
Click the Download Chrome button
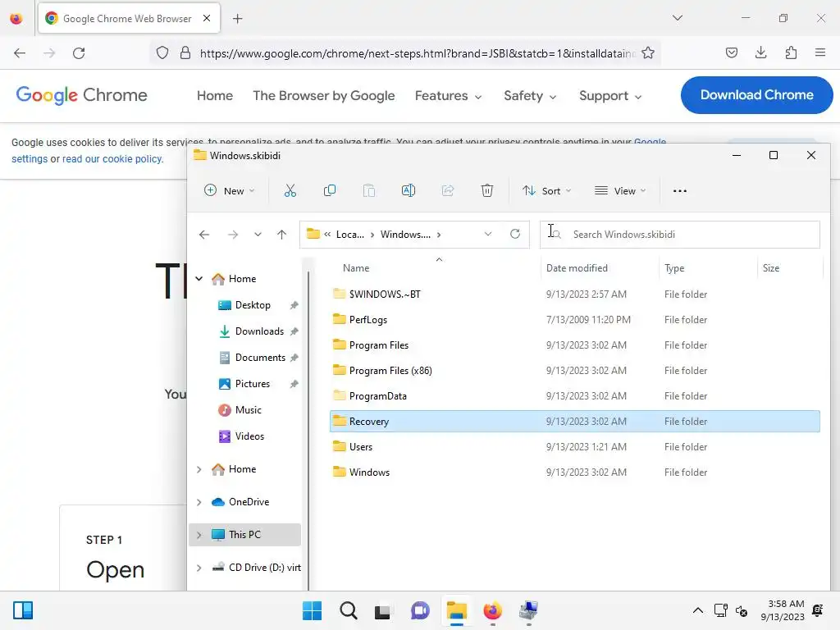click(x=756, y=95)
